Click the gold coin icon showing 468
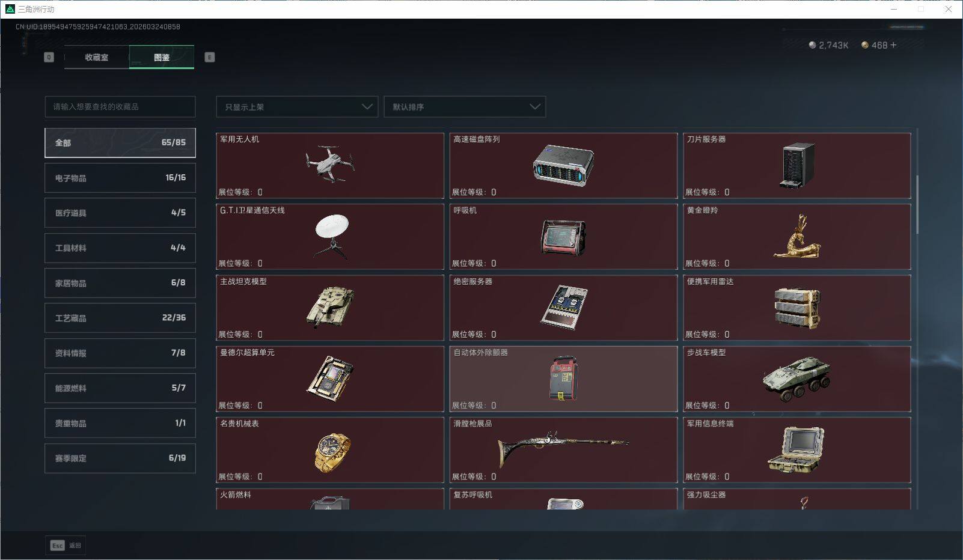This screenshot has height=560, width=963. (x=865, y=44)
